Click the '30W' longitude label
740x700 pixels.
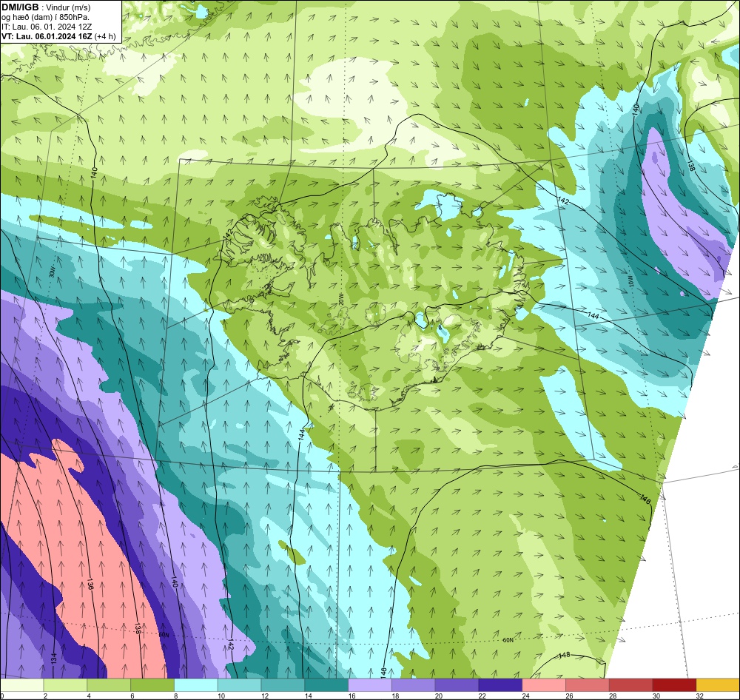[x=52, y=272]
